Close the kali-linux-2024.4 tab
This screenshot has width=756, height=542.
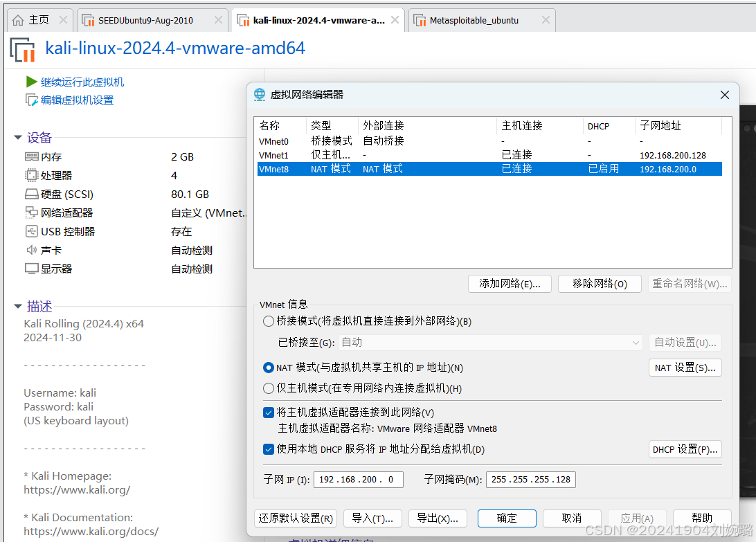coord(395,20)
